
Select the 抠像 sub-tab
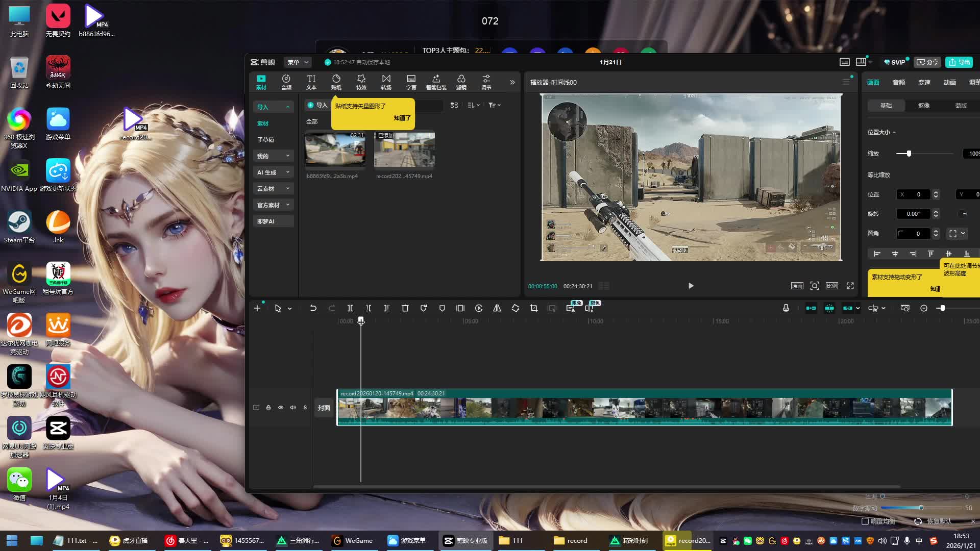point(924,106)
